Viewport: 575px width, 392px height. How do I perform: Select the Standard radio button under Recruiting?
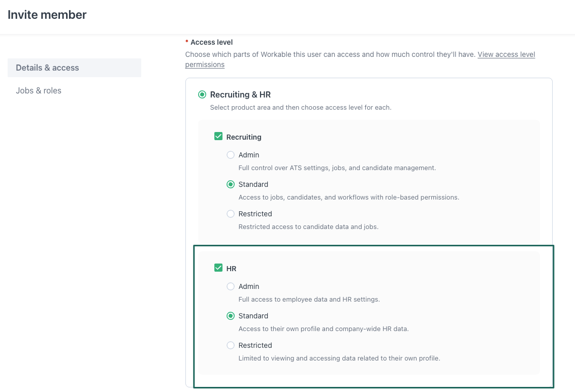[x=231, y=184]
